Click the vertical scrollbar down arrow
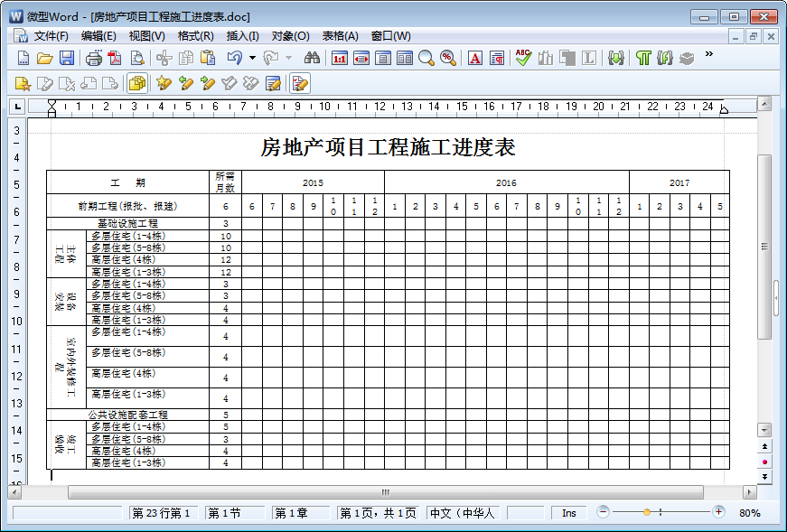 tap(764, 430)
